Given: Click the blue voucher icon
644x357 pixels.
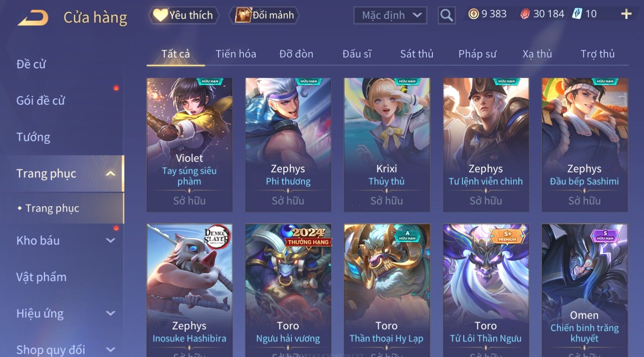Looking at the screenshot, I should [577, 14].
